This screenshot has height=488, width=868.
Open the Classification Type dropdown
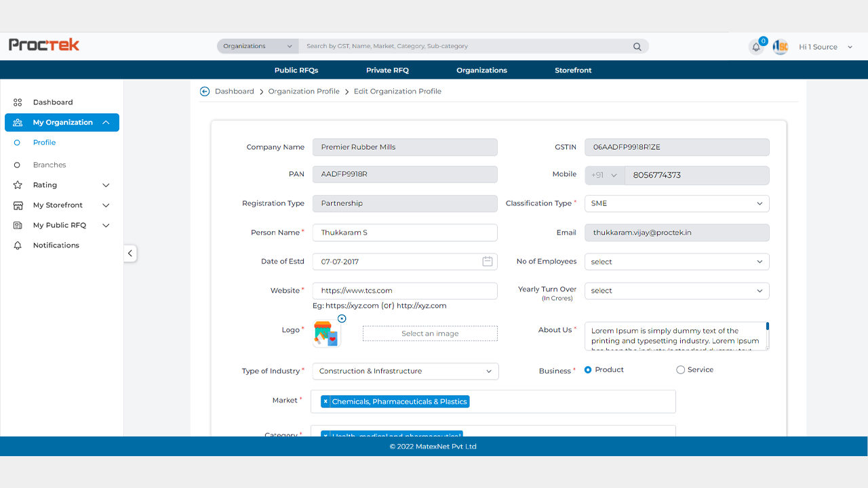[676, 203]
